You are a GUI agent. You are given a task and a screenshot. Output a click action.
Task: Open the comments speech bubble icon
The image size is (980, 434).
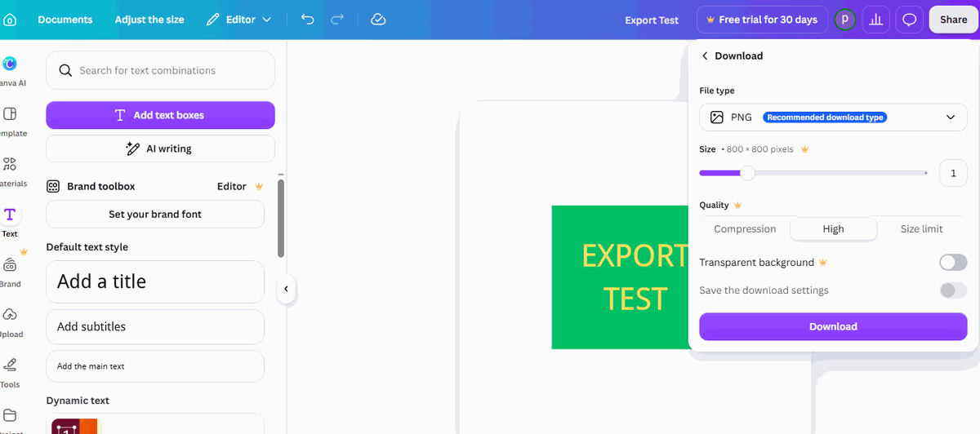(909, 20)
